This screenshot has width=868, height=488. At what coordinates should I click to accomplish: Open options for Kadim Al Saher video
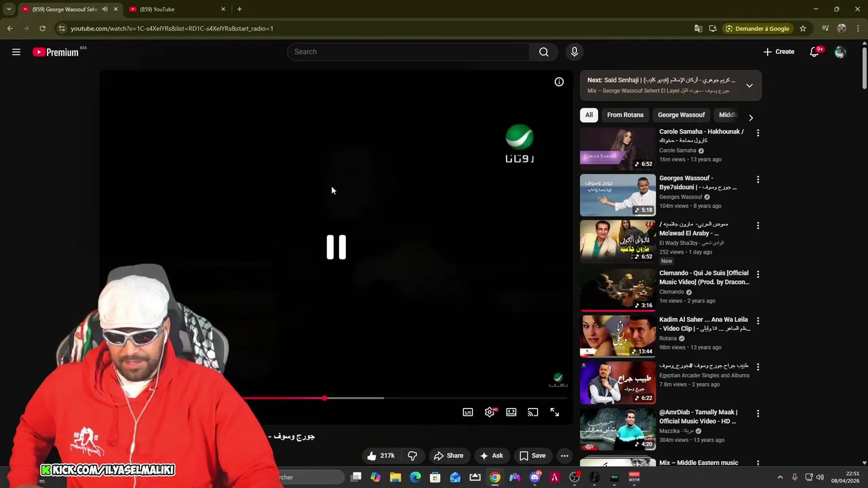[x=758, y=321]
